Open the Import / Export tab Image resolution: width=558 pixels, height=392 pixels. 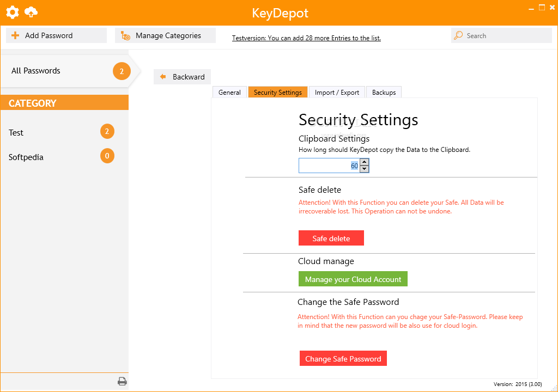(337, 92)
